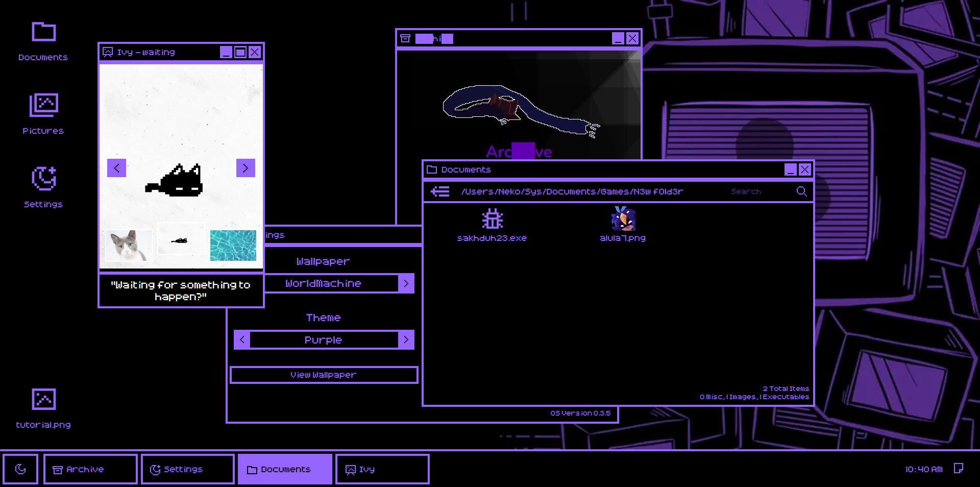Click the back arrow in the Documents path bar
Image resolution: width=980 pixels, height=487 pixels.
[x=439, y=191]
